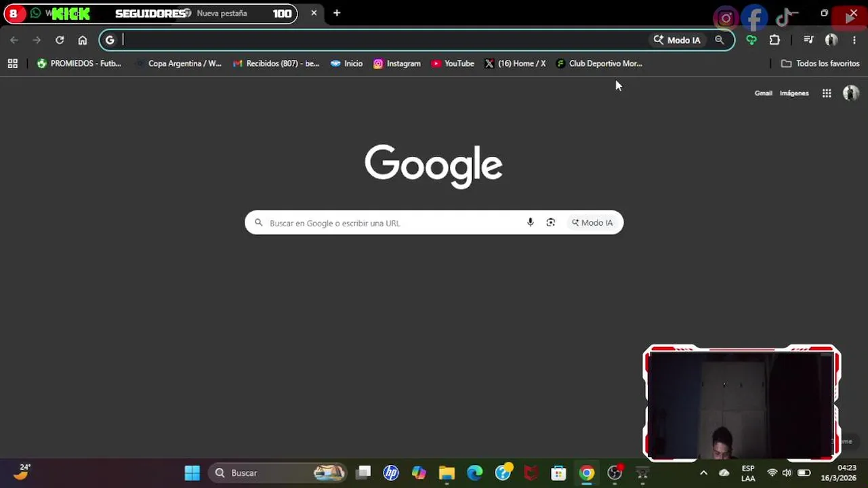Open the PROMIEDOS bookmark

click(x=79, y=64)
